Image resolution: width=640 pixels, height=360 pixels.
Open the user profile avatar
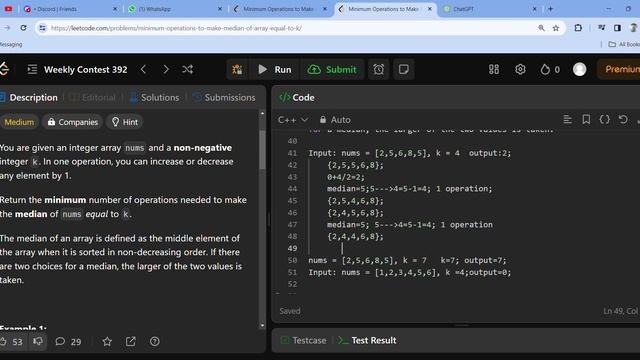[x=580, y=69]
